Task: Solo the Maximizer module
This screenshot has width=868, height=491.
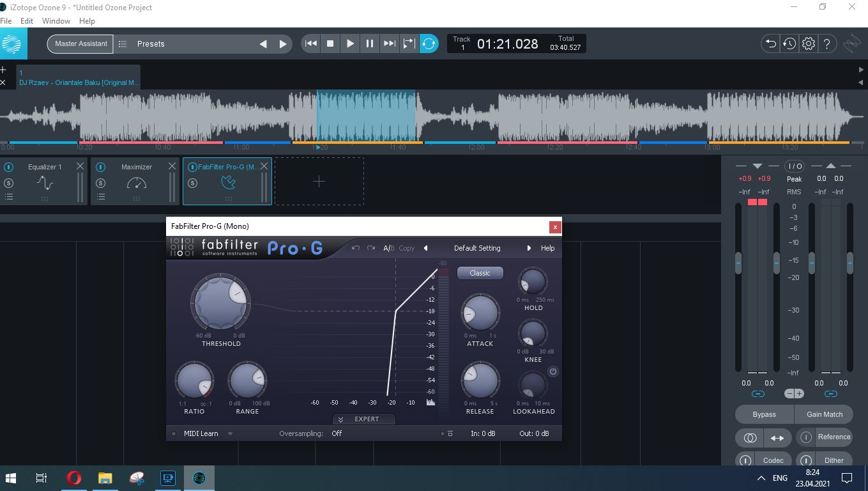Action: pos(100,183)
